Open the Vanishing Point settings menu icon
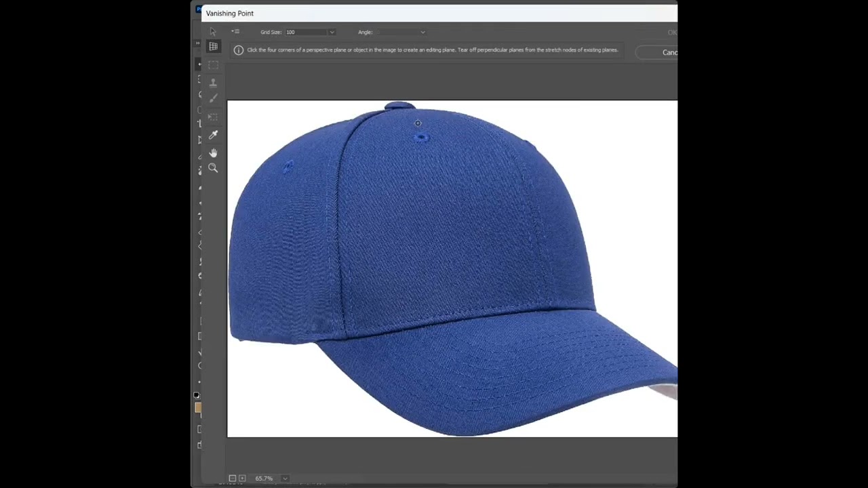 pyautogui.click(x=235, y=31)
